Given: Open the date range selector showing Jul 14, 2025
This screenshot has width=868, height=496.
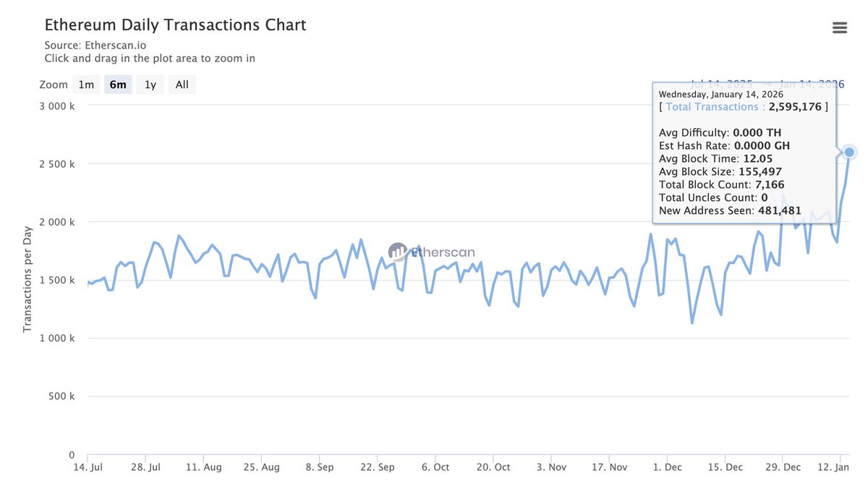Looking at the screenshot, I should point(723,83).
